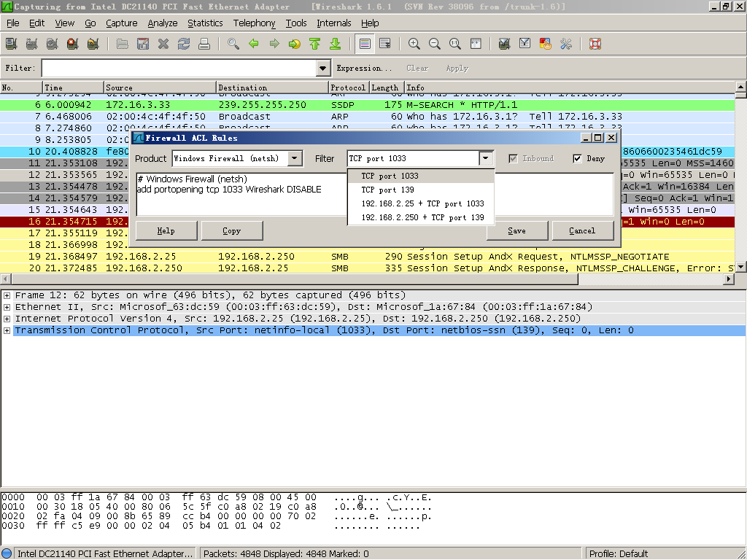This screenshot has width=747, height=560.
Task: Toggle auto scroll during live capture
Action: tap(385, 44)
